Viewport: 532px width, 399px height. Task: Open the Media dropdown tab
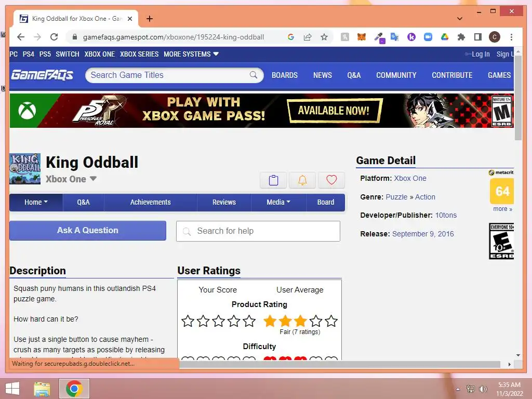[278, 202]
